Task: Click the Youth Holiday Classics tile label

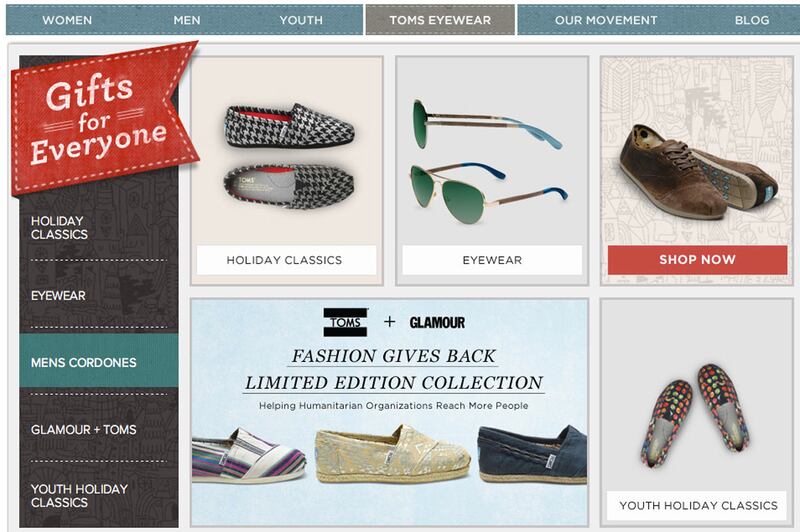Action: (x=697, y=505)
